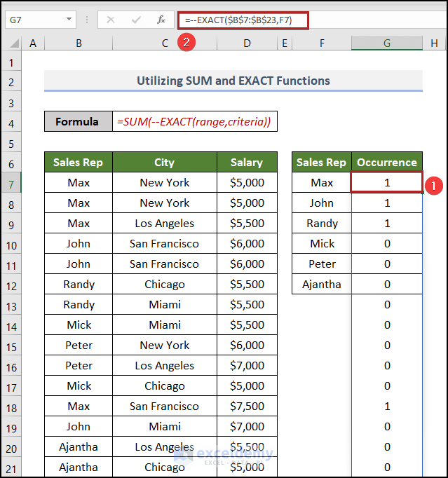Image resolution: width=448 pixels, height=478 pixels.
Task: Select the $7,500 salary cell
Action: [247, 407]
